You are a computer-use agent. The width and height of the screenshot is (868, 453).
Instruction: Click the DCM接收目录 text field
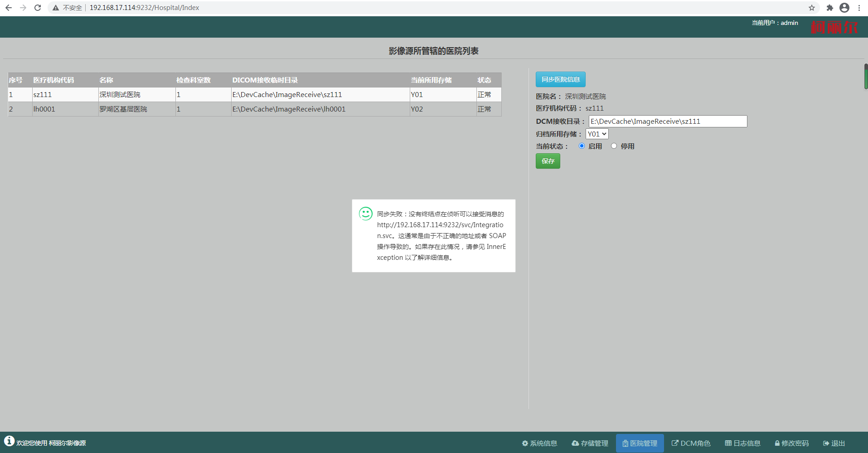[x=667, y=122]
